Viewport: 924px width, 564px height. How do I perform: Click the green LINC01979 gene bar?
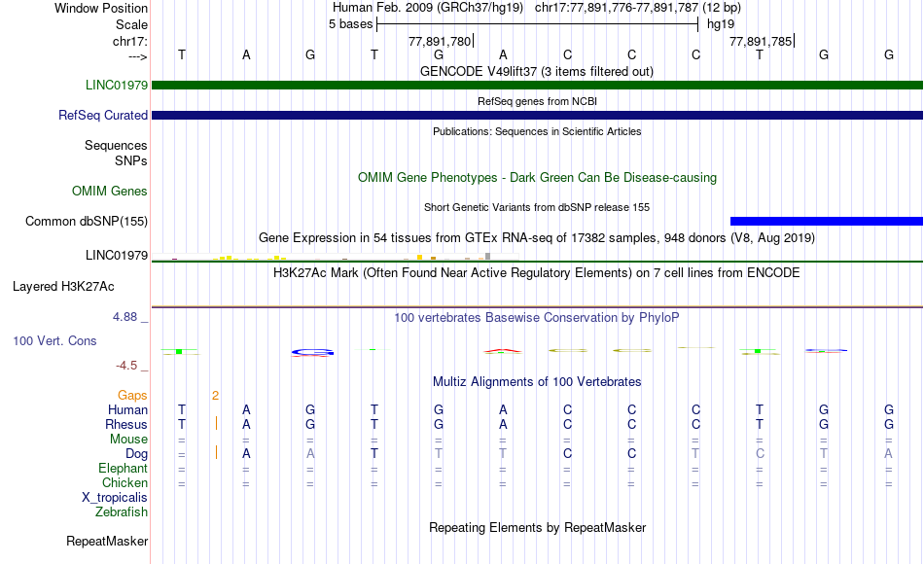[x=538, y=85]
